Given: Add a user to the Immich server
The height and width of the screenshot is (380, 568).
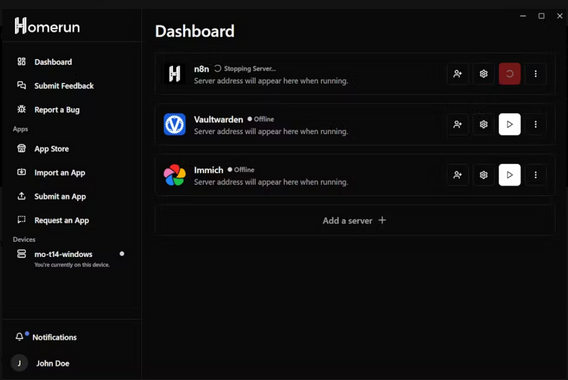Looking at the screenshot, I should (458, 175).
